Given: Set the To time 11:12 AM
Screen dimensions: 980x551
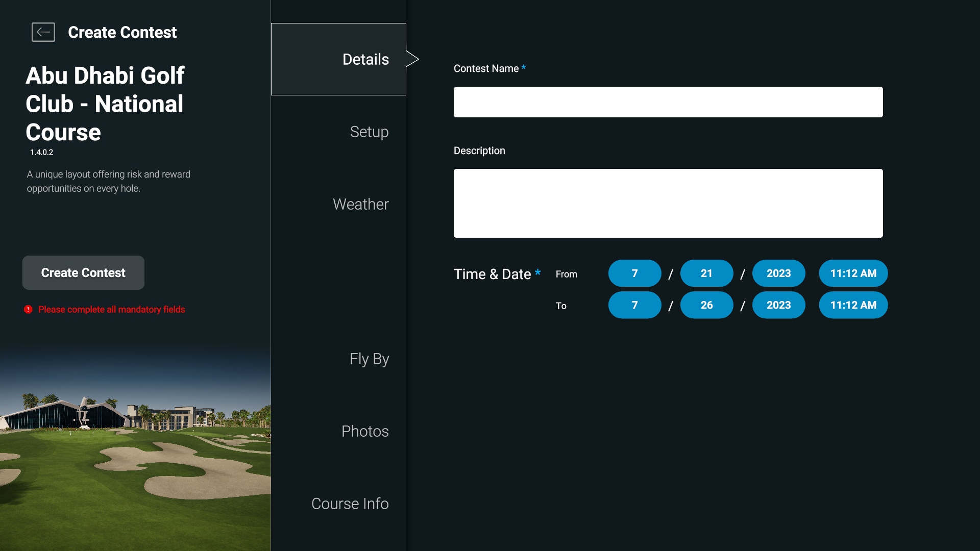Looking at the screenshot, I should click(853, 305).
